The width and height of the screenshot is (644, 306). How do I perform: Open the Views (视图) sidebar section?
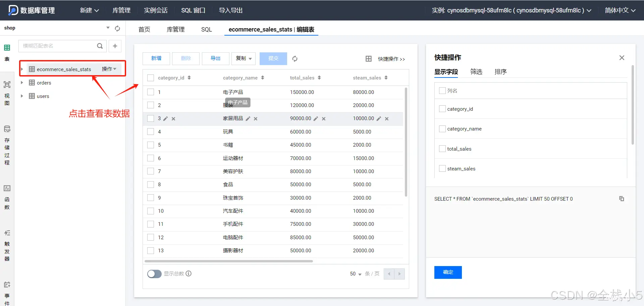click(x=7, y=93)
